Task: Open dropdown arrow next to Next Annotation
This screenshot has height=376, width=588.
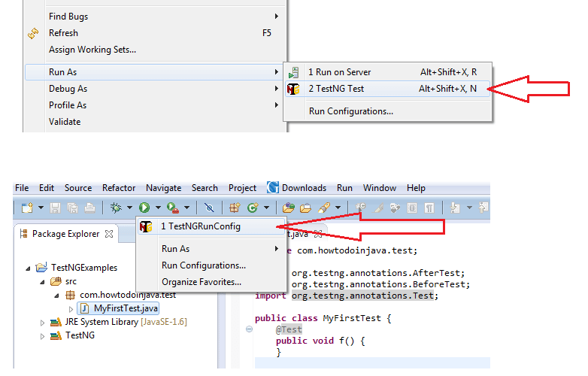Action: click(469, 208)
